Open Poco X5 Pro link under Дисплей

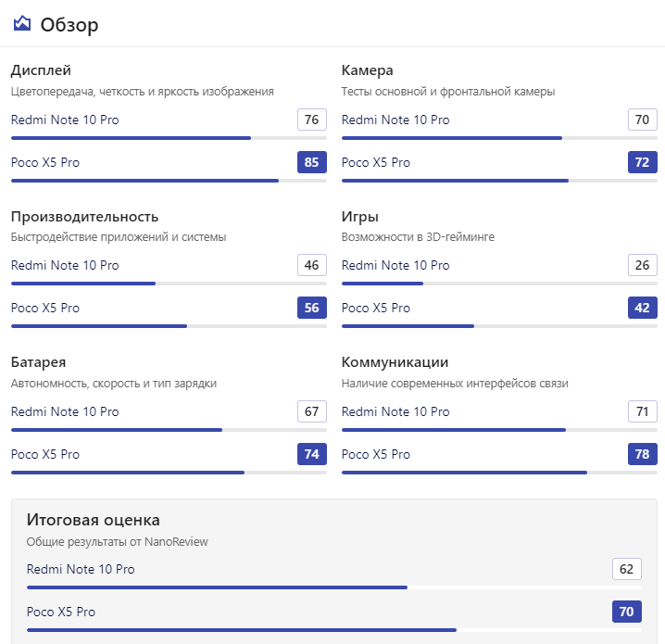pos(45,162)
